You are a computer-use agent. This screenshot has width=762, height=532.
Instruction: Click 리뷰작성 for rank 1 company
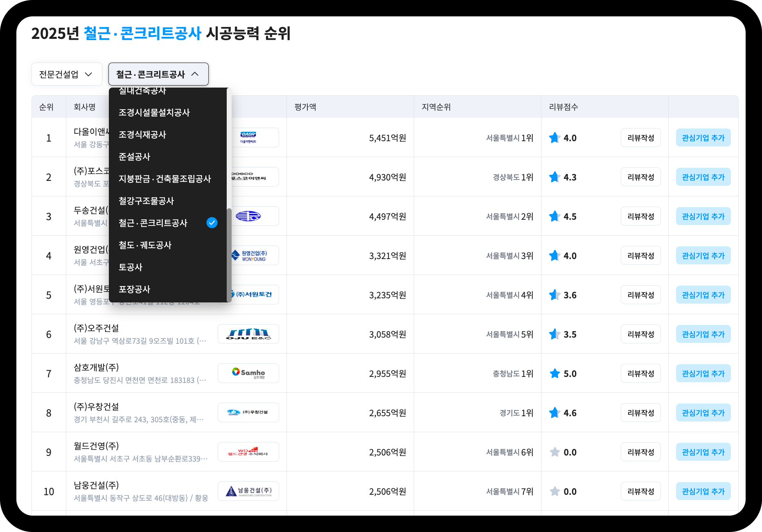(x=640, y=138)
